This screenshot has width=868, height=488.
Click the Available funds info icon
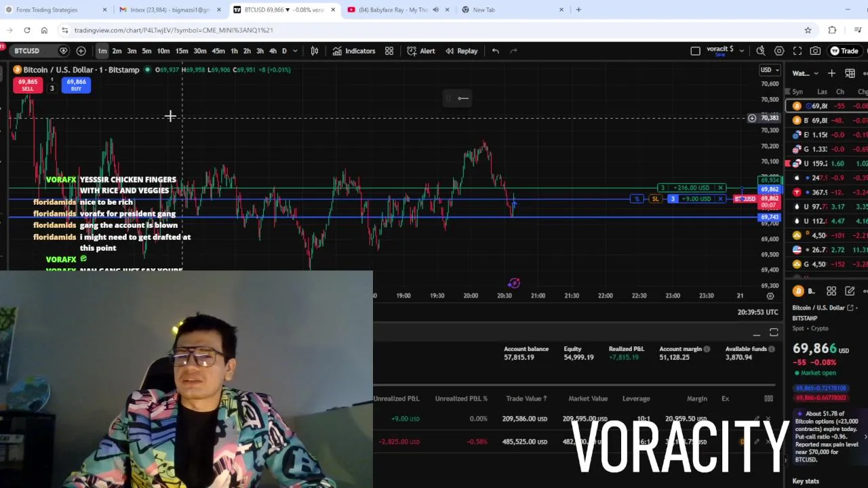click(772, 349)
